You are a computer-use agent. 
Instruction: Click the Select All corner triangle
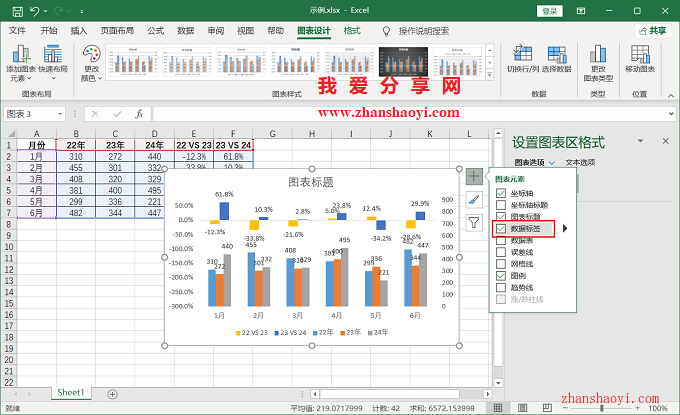tap(11, 134)
